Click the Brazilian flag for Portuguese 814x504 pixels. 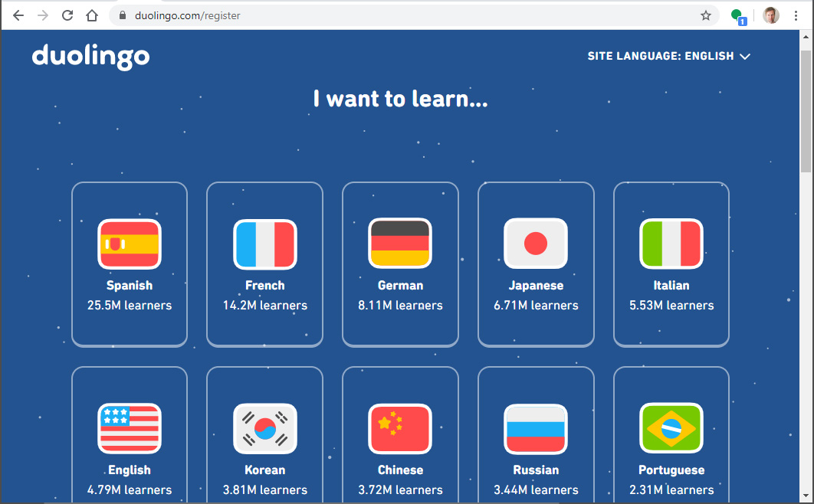[x=671, y=428]
